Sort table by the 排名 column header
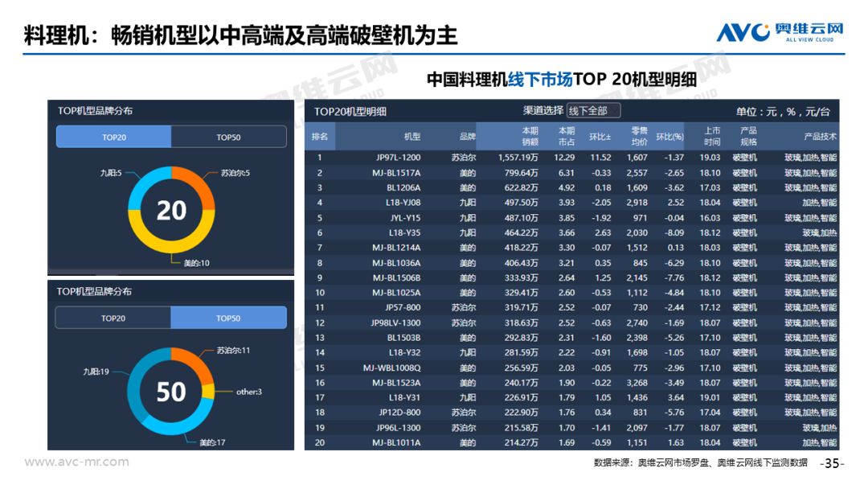The width and height of the screenshot is (868, 489). coord(319,137)
